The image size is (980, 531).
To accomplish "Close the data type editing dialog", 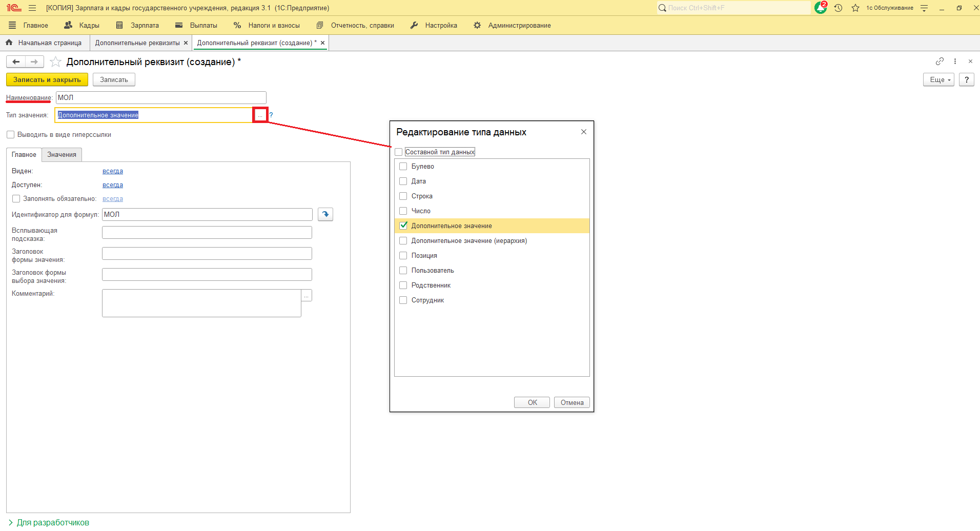I will click(583, 132).
